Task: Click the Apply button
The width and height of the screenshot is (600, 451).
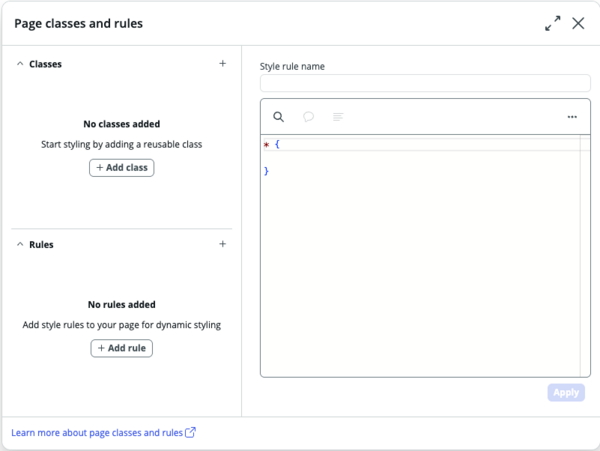Action: coord(566,392)
